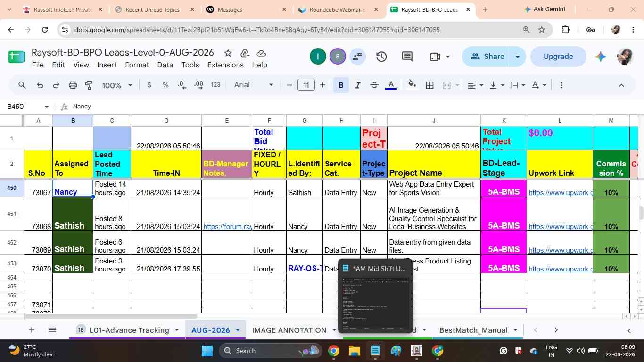Viewport: 644px width, 362px height.
Task: Open Gemini sparkle icon in header
Action: 600,57
